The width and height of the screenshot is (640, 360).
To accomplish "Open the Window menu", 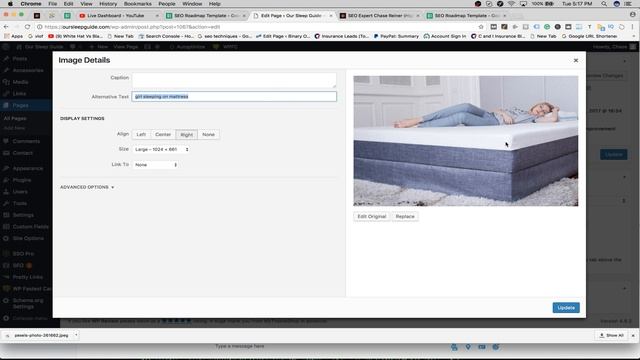I will tap(192, 4).
